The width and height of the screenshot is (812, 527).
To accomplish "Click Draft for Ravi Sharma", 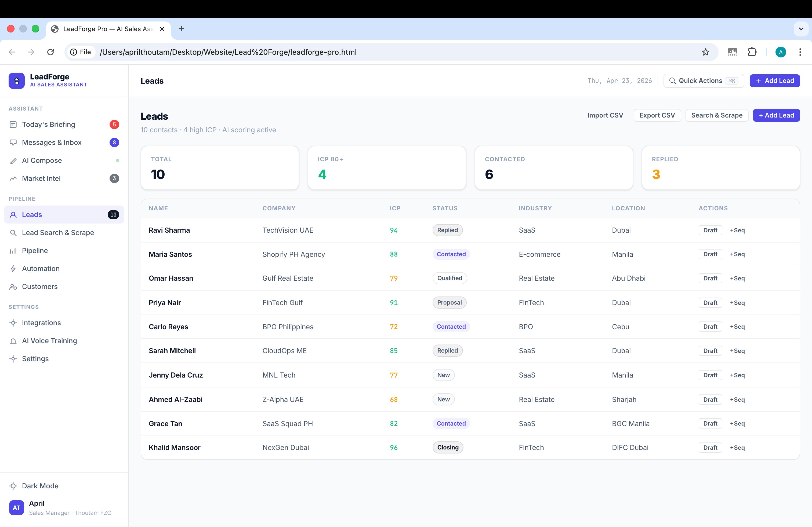I will point(710,230).
